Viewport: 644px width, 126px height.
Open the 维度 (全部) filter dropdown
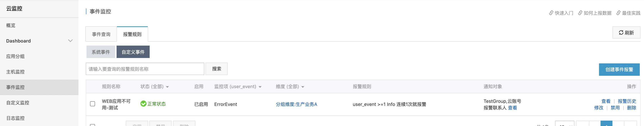[303, 87]
